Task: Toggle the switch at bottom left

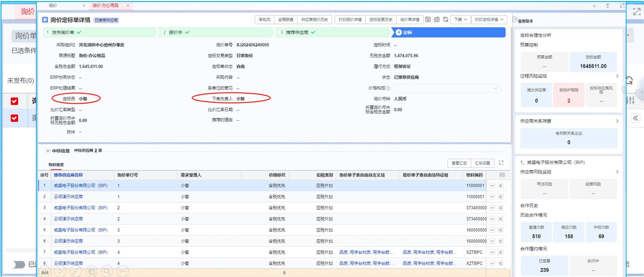Action: click(x=17, y=265)
